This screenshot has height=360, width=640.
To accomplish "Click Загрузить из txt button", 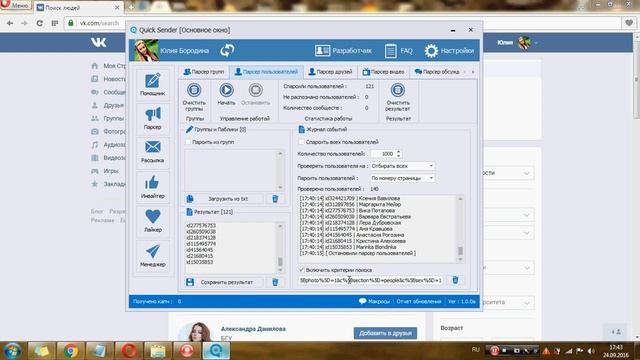I will click(x=223, y=199).
